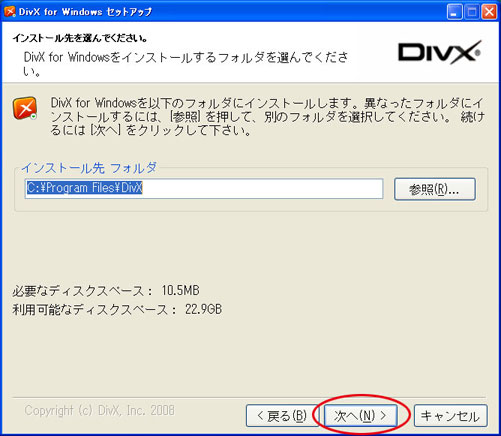
Task: Maximize the DivX setup window
Action: coord(472,12)
